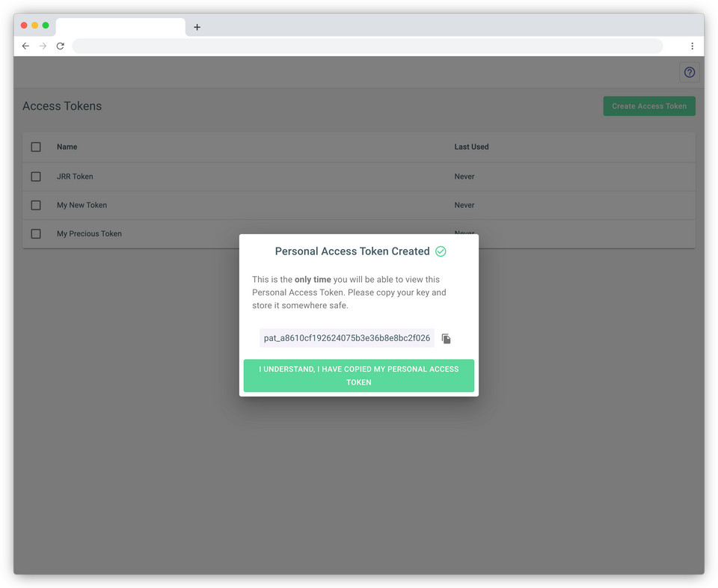Sort tokens by the Last Used column
Viewport: 718px width, 588px height.
point(471,147)
